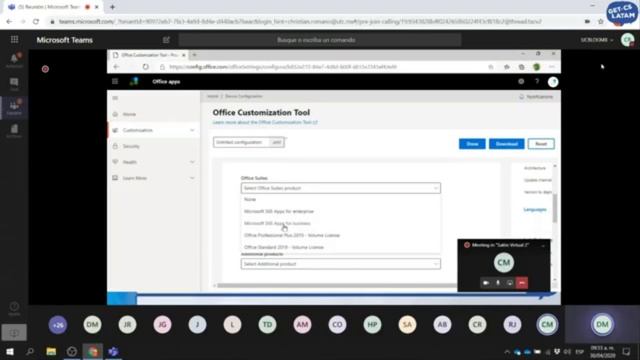Screen dimensions: 640x360
Task: Click horizontal scrollbar under config form
Action: click(337, 286)
